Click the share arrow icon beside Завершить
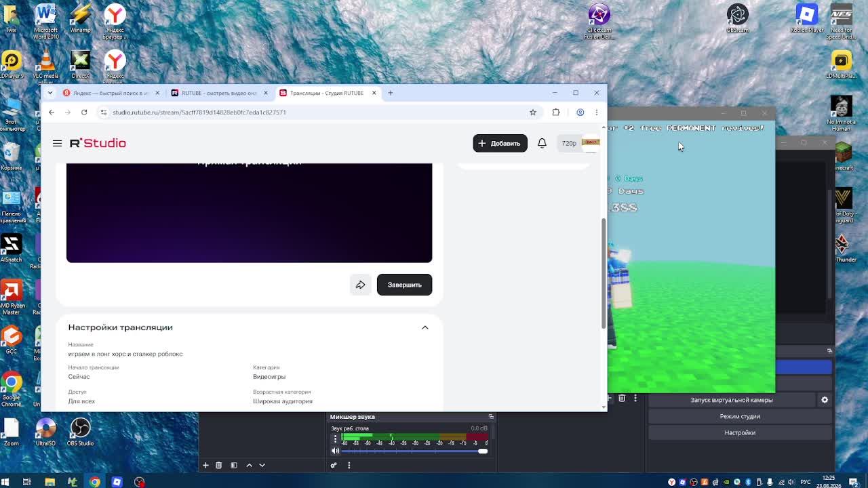Viewport: 868px width, 488px height. (361, 285)
